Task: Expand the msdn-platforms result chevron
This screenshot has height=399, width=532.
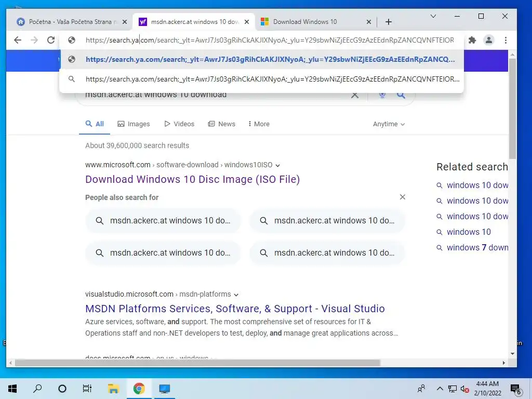Action: pyautogui.click(x=236, y=295)
